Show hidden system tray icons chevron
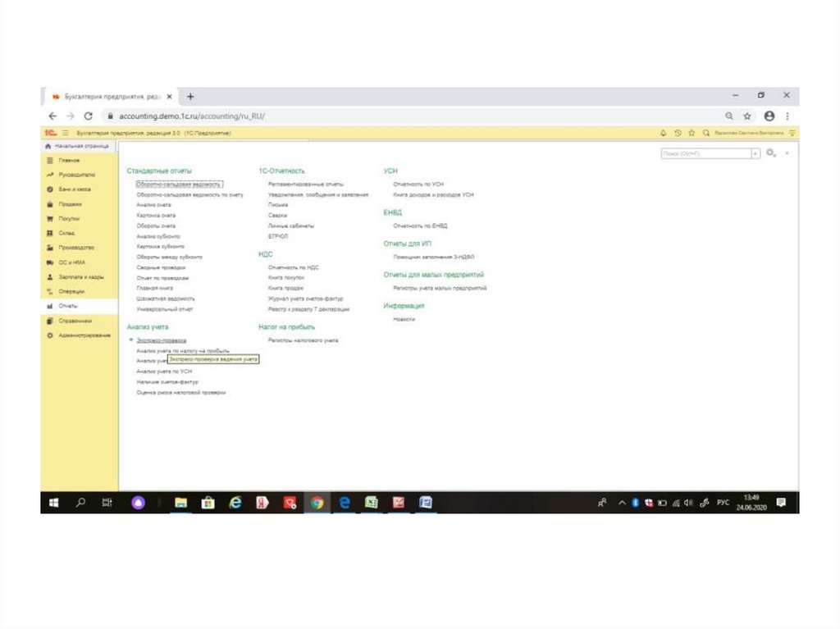Image resolution: width=840 pixels, height=629 pixels. (622, 503)
